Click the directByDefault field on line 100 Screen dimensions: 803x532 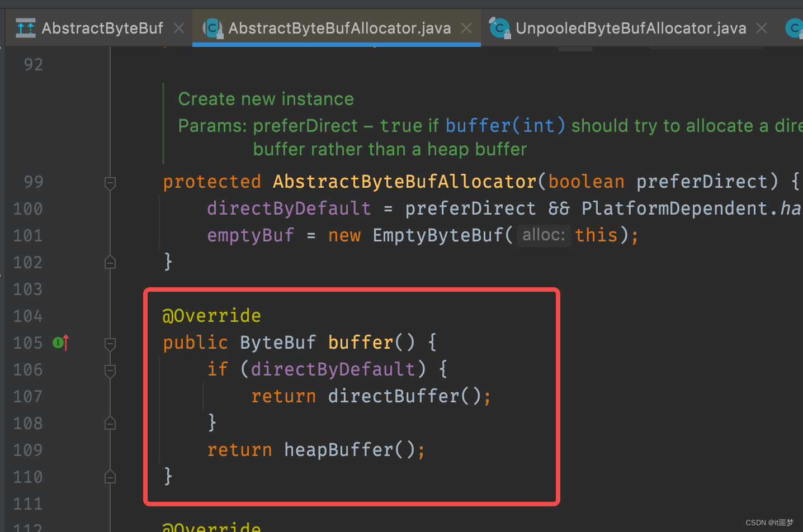point(289,208)
